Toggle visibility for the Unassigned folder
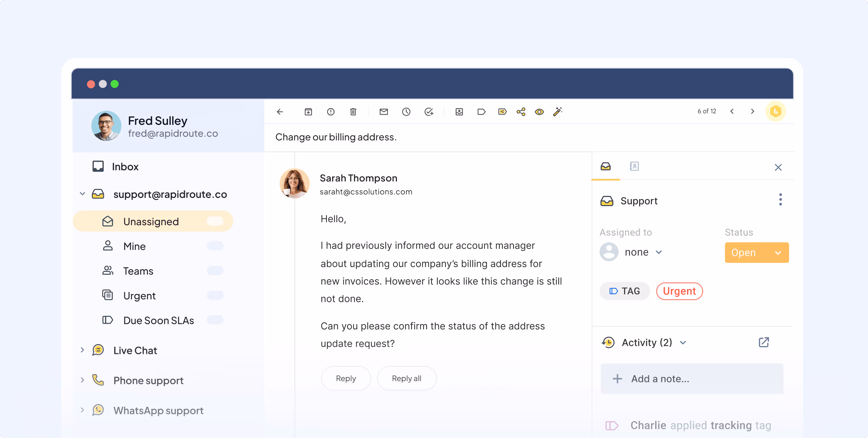The height and width of the screenshot is (438, 868). 215,221
